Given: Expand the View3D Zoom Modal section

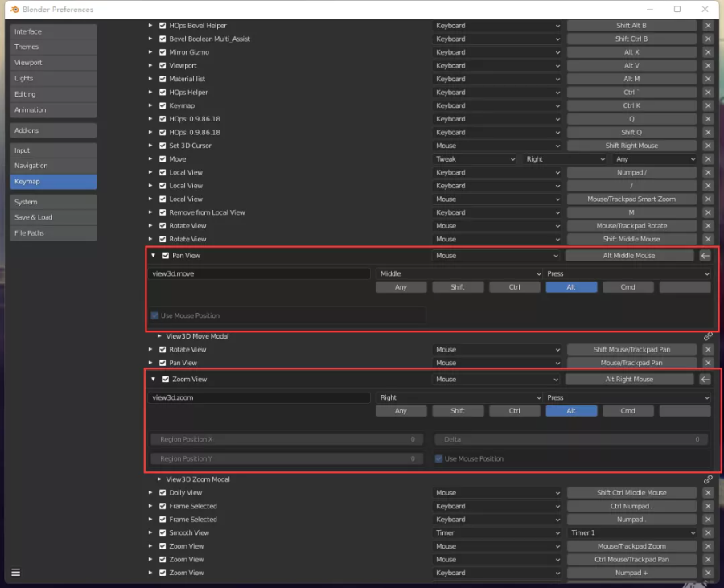Looking at the screenshot, I should 160,479.
